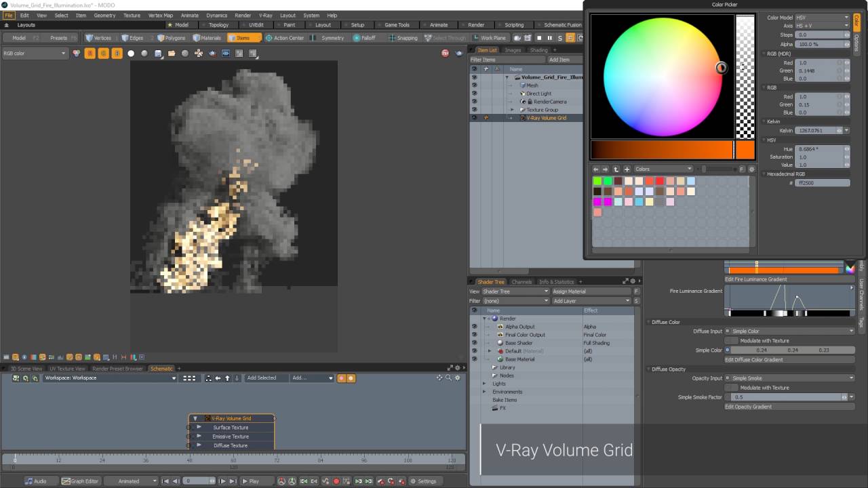Open the Render menu
The width and height of the screenshot is (868, 488).
pos(243,15)
